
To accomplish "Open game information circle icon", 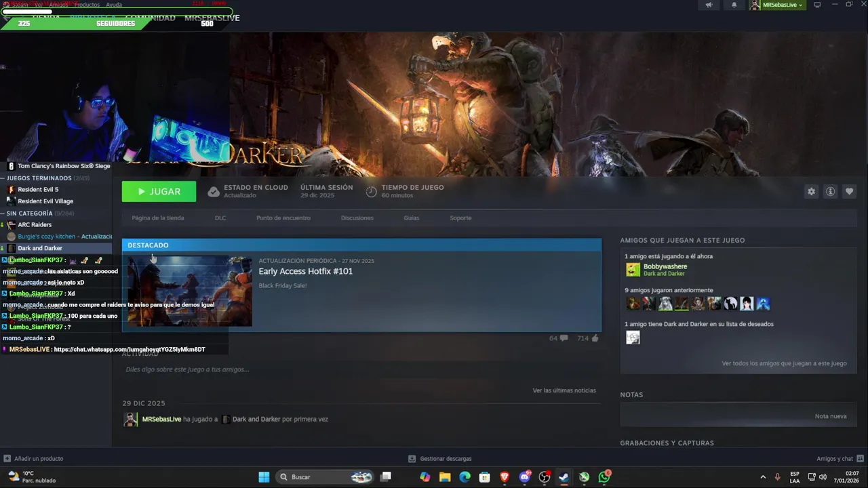I will coord(830,192).
